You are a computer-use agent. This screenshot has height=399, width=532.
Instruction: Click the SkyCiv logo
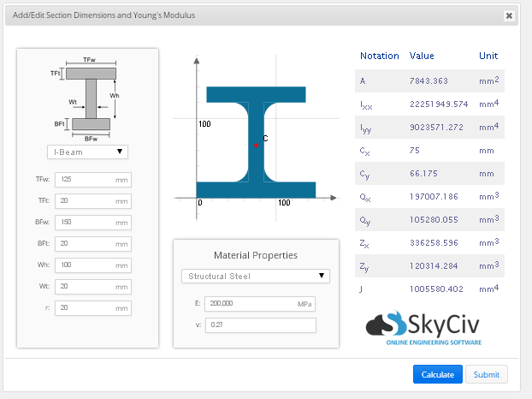coord(423,327)
